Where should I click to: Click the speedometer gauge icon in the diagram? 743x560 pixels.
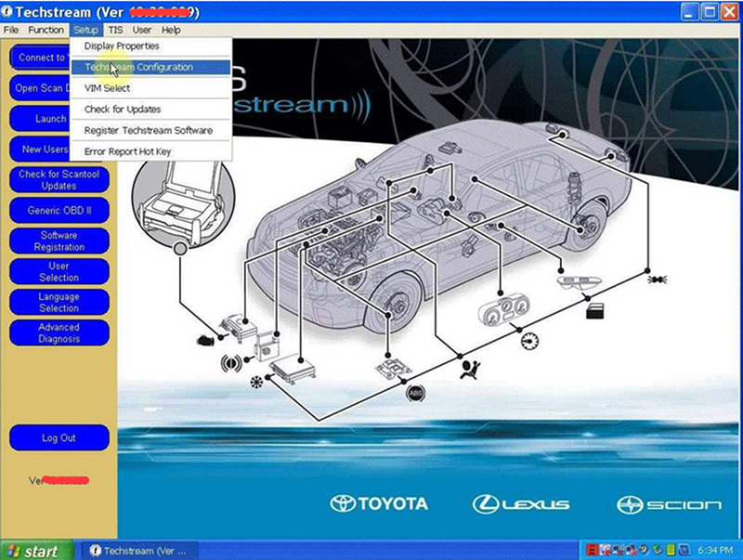coord(528,341)
